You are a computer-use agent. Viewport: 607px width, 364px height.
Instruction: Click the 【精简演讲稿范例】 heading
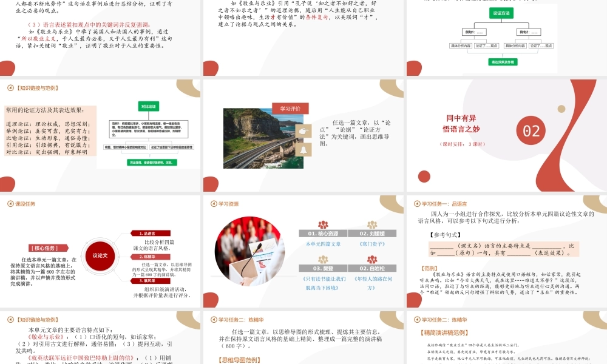(x=444, y=332)
